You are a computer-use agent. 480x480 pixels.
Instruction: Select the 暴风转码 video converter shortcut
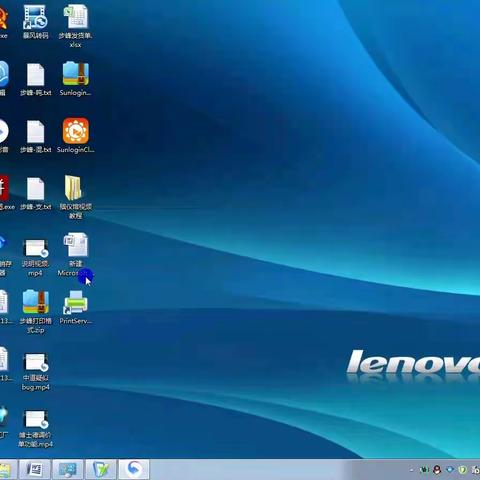35,22
